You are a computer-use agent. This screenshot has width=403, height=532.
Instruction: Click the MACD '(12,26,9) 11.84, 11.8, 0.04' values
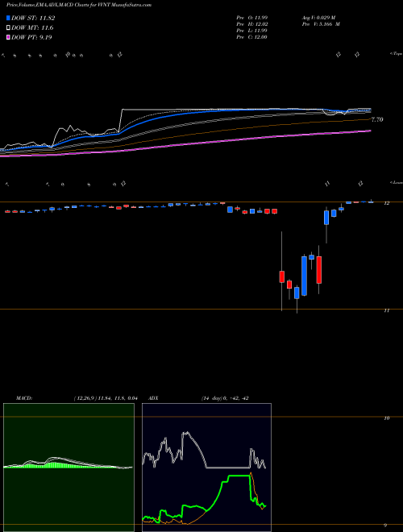[x=106, y=398]
